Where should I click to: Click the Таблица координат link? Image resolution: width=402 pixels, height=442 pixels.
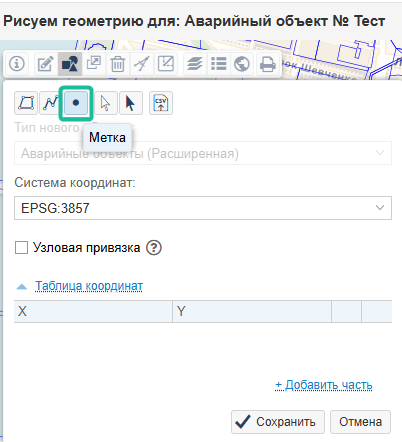(89, 286)
